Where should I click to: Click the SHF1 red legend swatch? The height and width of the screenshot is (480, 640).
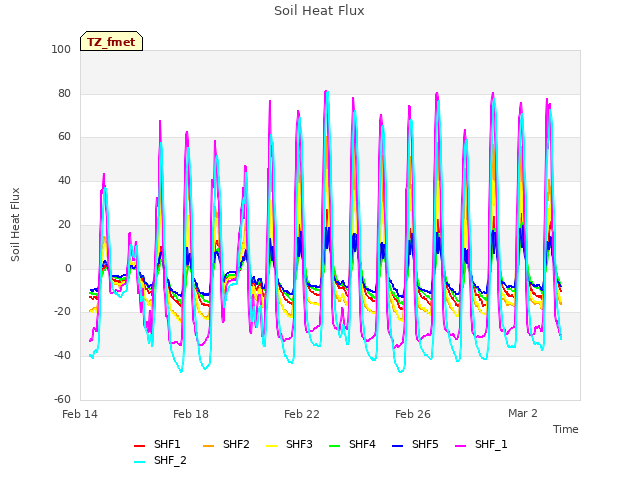pyautogui.click(x=140, y=446)
